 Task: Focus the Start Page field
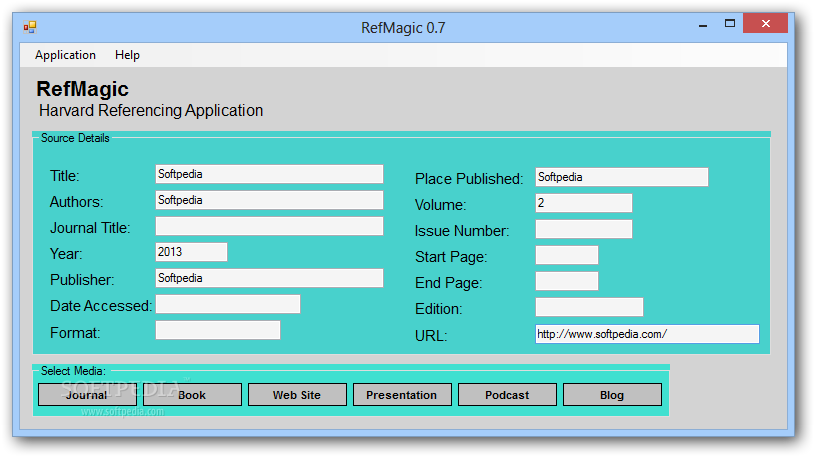coord(567,255)
